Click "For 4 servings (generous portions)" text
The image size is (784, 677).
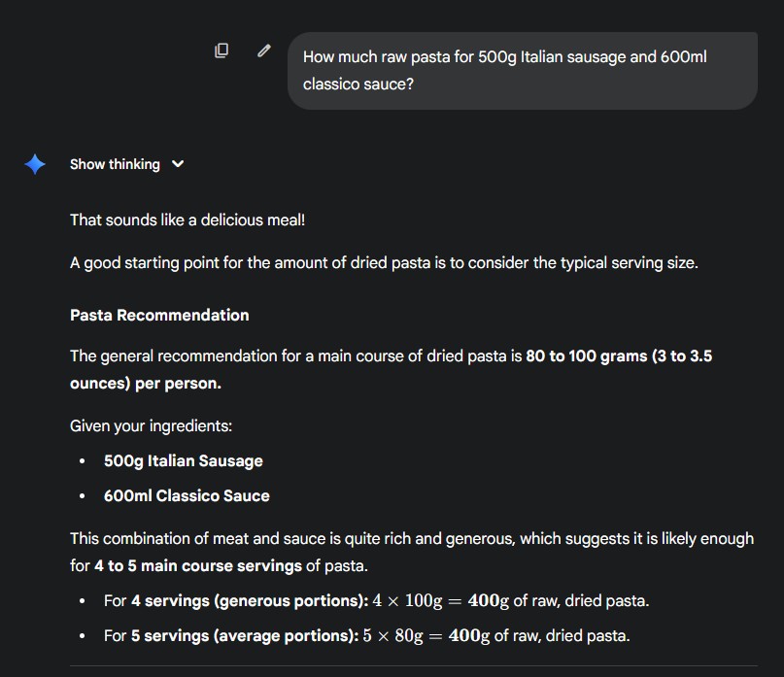(x=235, y=600)
